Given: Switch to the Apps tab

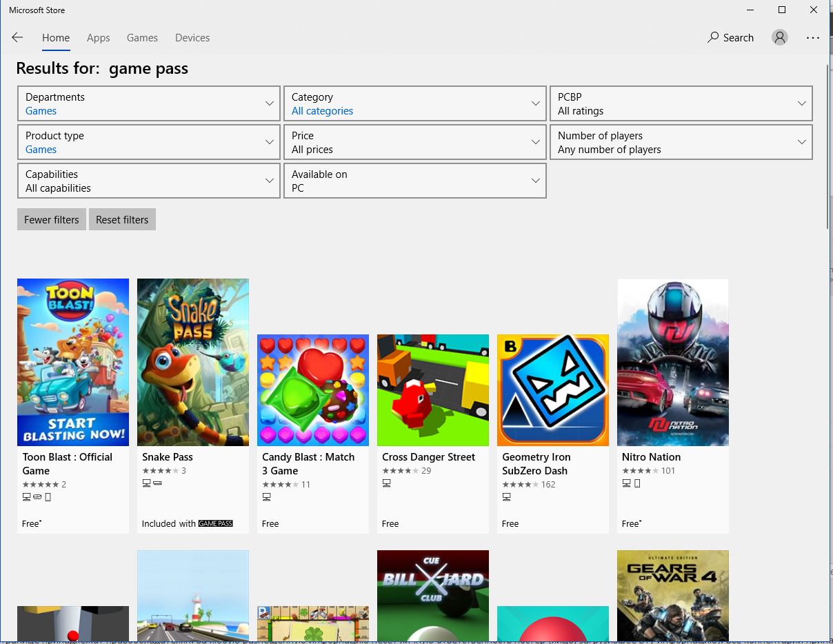Looking at the screenshot, I should tap(99, 38).
